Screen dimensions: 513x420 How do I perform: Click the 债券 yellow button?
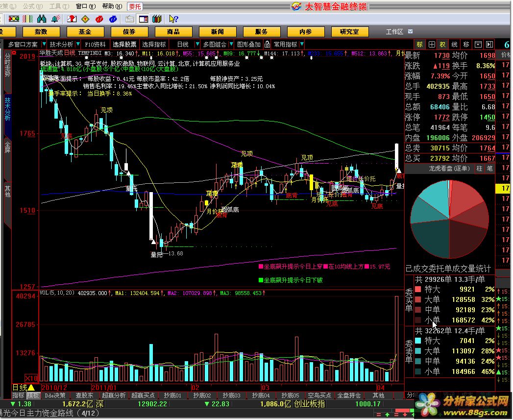[x=129, y=32]
